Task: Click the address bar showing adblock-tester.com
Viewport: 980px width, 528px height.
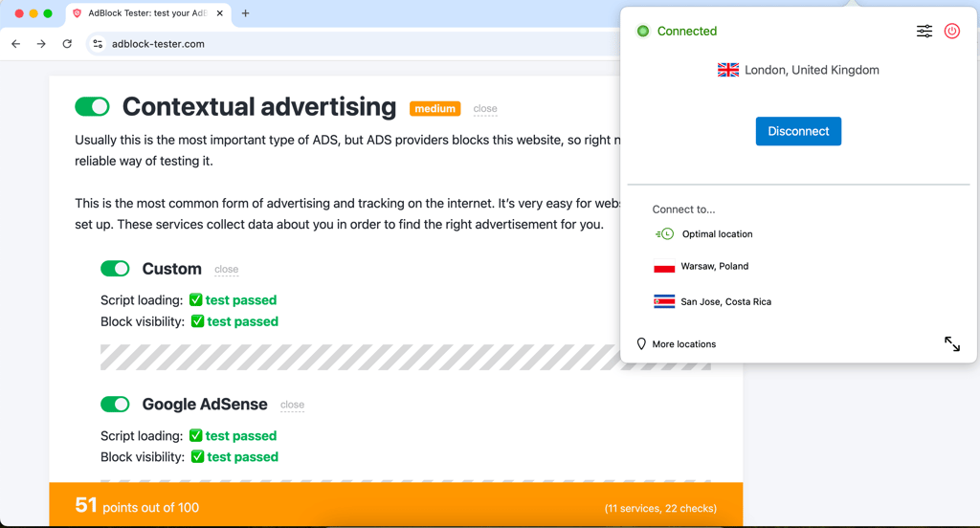Action: tap(353, 44)
